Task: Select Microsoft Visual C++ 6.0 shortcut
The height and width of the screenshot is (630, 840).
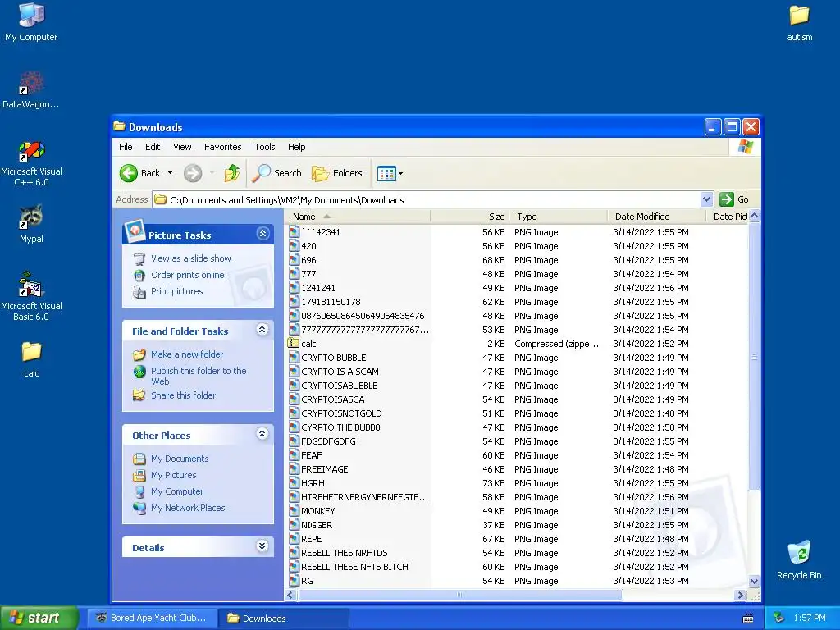Action: (31, 163)
